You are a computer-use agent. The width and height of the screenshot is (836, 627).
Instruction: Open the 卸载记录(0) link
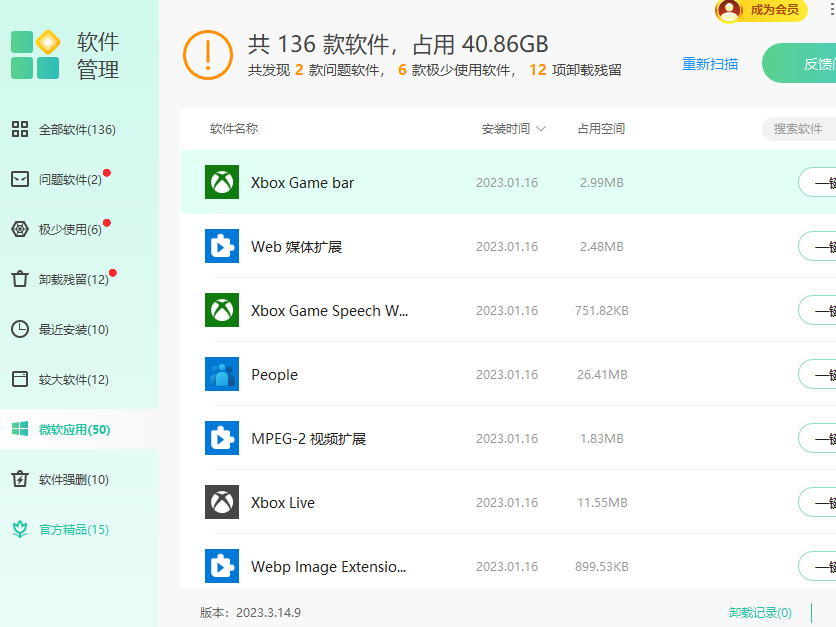coord(760,612)
